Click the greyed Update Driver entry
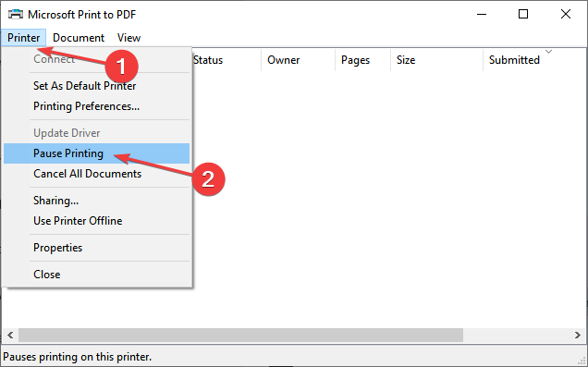The image size is (588, 367). pyautogui.click(x=97, y=133)
